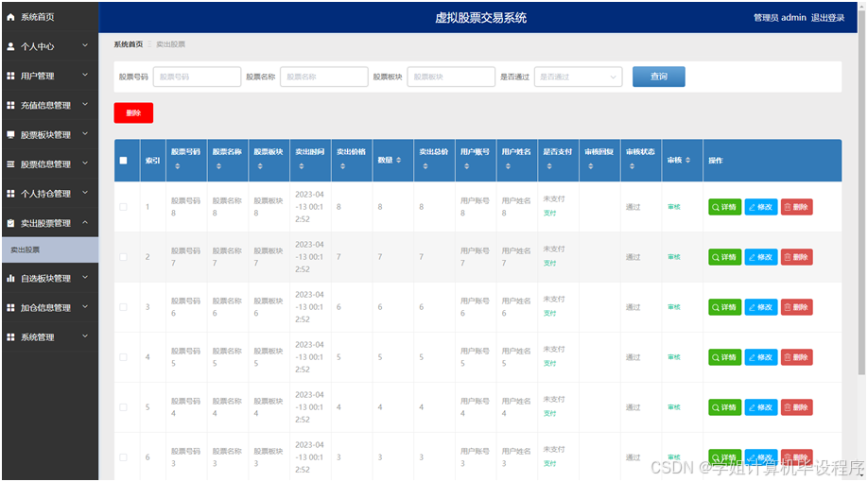Image resolution: width=868 pixels, height=482 pixels.
Task: Sort by 股票名称 column arrows
Action: [218, 166]
